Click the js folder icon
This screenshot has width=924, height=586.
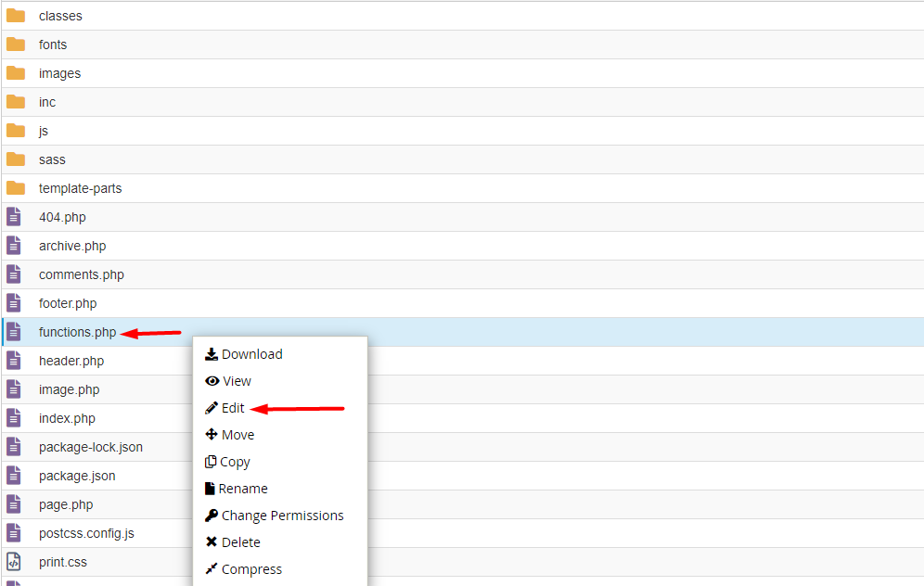click(16, 131)
